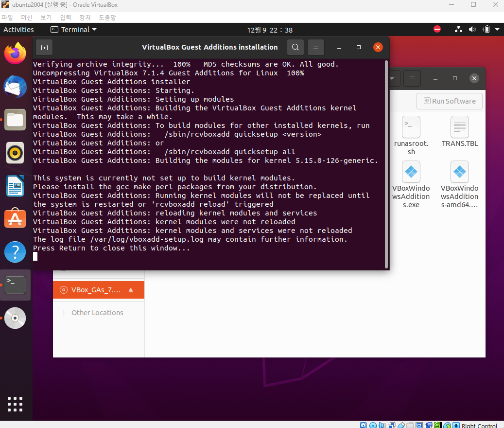Open the terminal hamburger menu
This screenshot has width=504, height=428.
(x=316, y=47)
